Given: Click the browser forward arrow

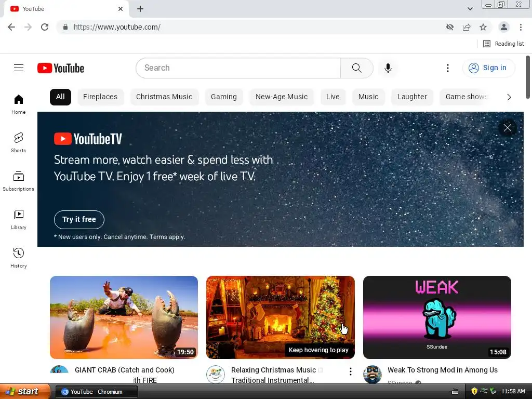Looking at the screenshot, I should point(28,27).
